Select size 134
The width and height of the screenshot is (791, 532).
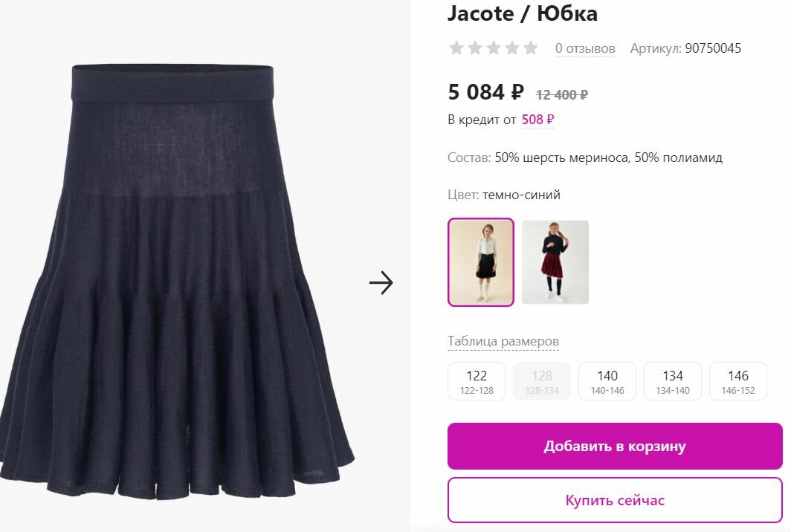pos(673,381)
